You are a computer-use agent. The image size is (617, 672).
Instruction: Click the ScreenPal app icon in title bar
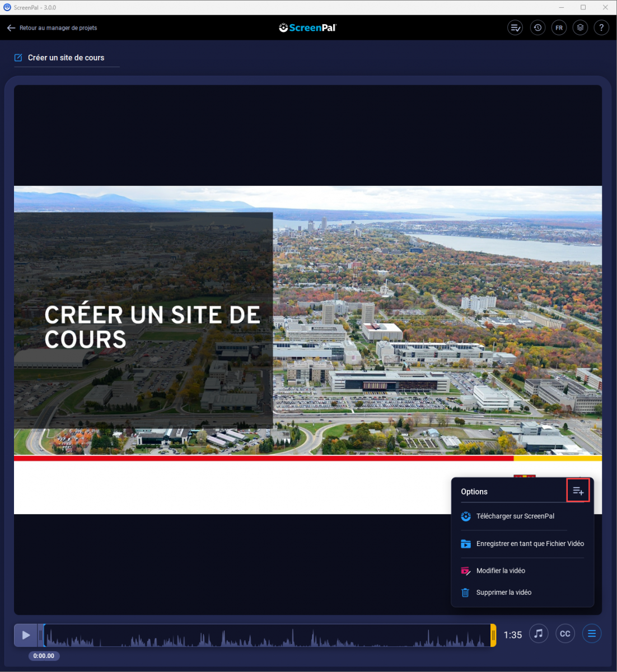pos(7,7)
